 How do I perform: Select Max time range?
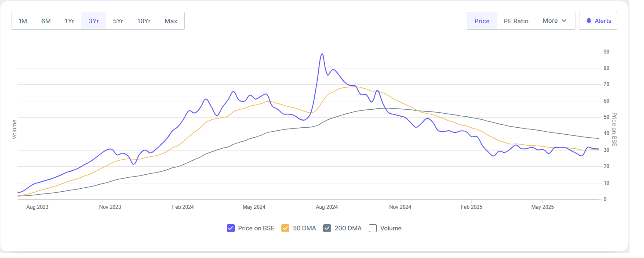[x=171, y=21]
